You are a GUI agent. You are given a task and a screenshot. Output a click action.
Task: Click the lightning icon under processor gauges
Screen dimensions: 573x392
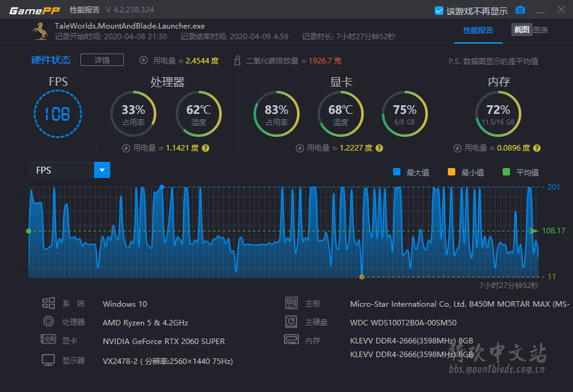[x=126, y=148]
